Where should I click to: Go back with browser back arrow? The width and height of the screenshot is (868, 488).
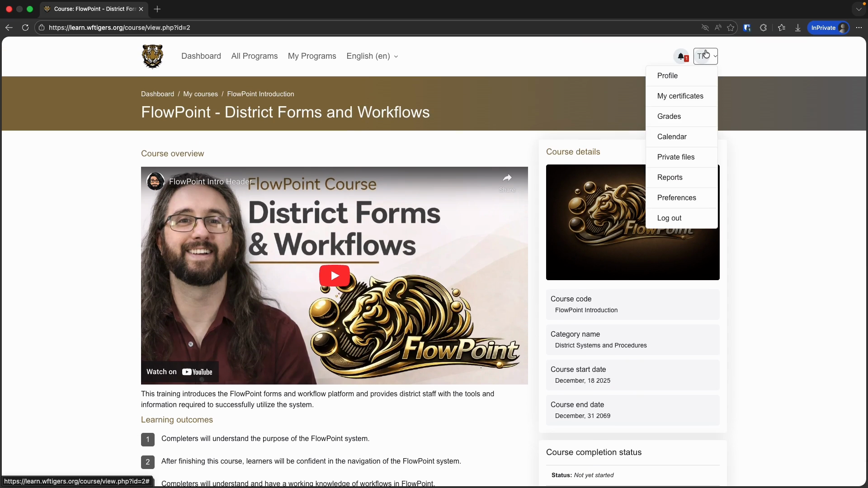9,28
